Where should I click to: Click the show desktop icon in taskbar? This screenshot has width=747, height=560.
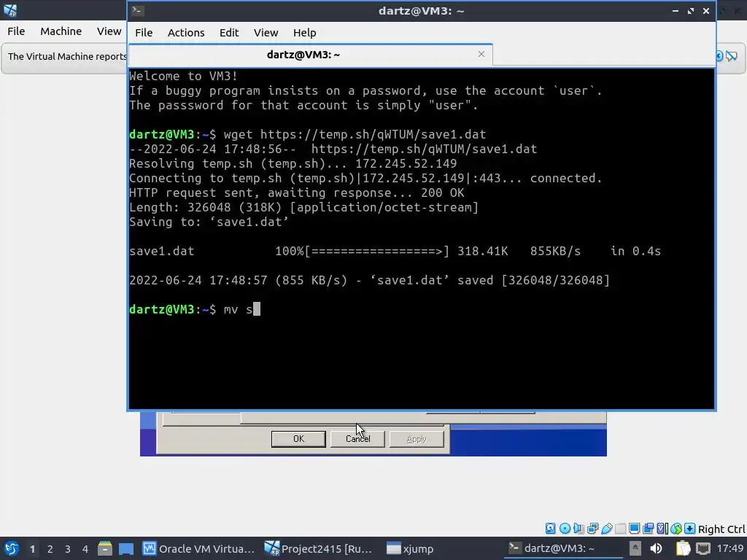[125, 548]
